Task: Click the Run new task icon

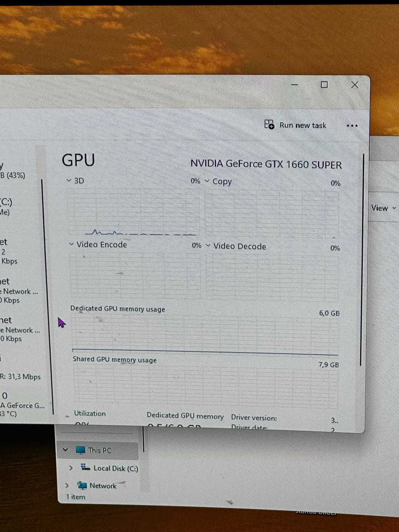Action: pos(269,124)
